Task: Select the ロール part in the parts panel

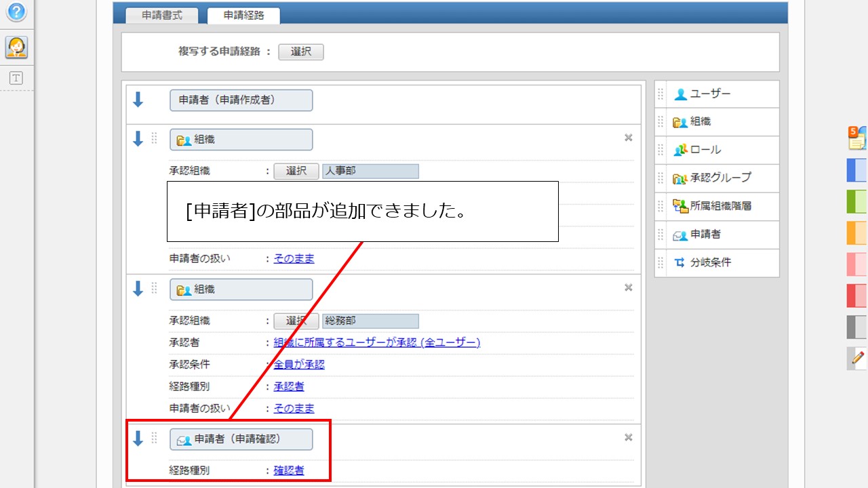Action: [x=705, y=150]
